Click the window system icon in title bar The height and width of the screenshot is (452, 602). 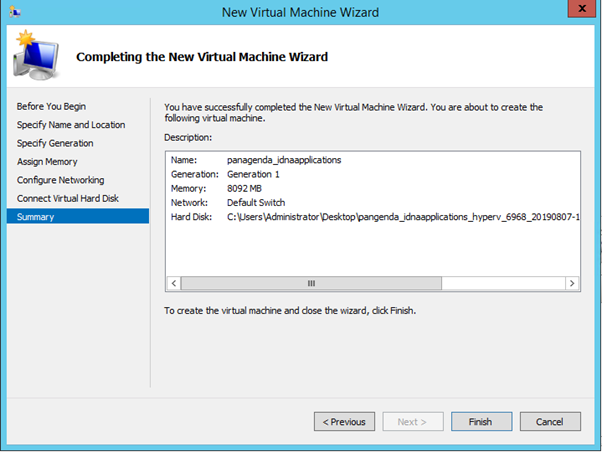tap(14, 12)
